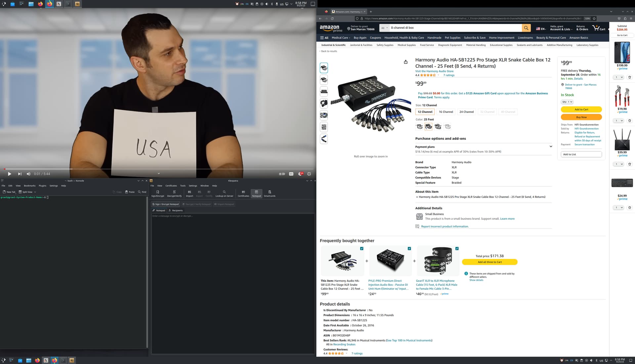The height and width of the screenshot is (364, 635).
Task: Open New Tab in Konsole toolbar
Action: pyautogui.click(x=9, y=192)
